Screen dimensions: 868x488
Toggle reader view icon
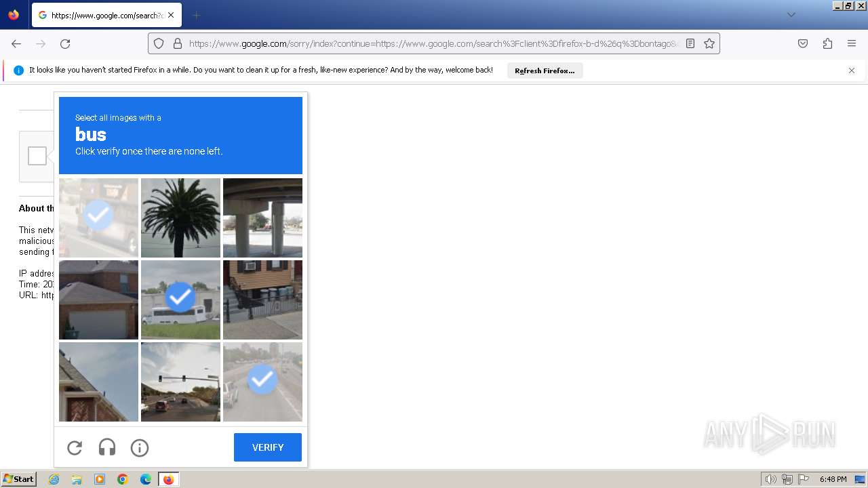(690, 43)
